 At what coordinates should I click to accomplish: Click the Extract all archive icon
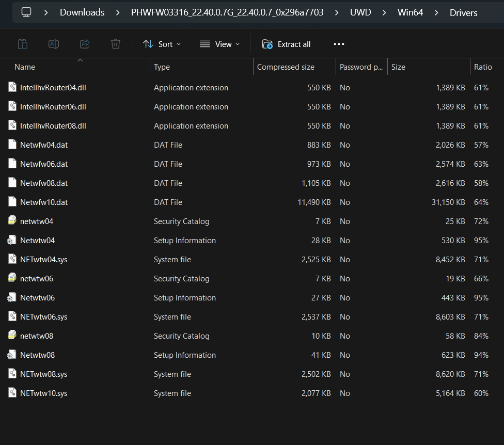tap(268, 44)
